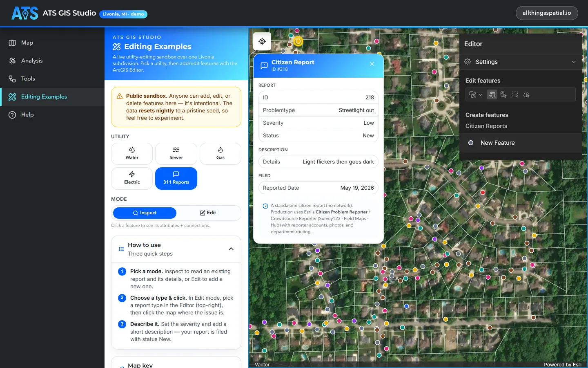Go to Analysis in the sidebar
Screen dimensions: 588x368
pyautogui.click(x=52, y=61)
